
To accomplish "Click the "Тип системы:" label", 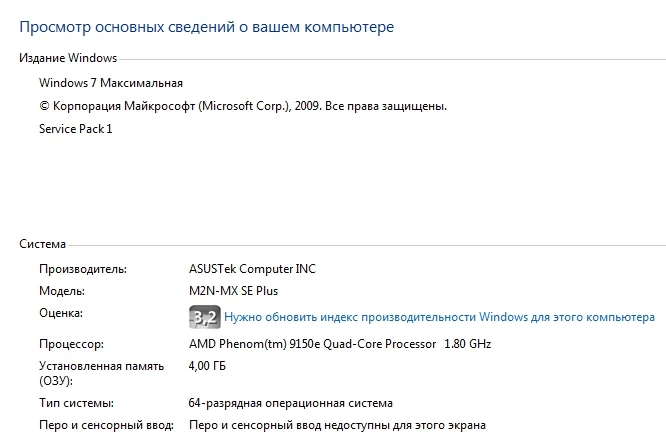I will tap(76, 403).
